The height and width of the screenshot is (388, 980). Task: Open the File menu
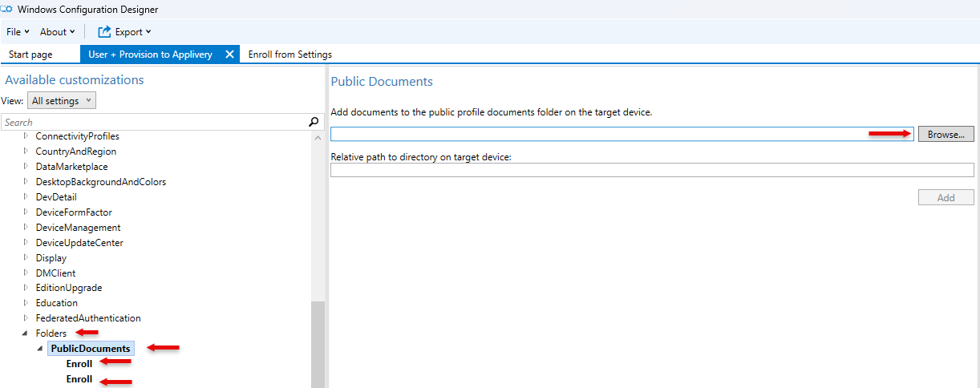(18, 32)
